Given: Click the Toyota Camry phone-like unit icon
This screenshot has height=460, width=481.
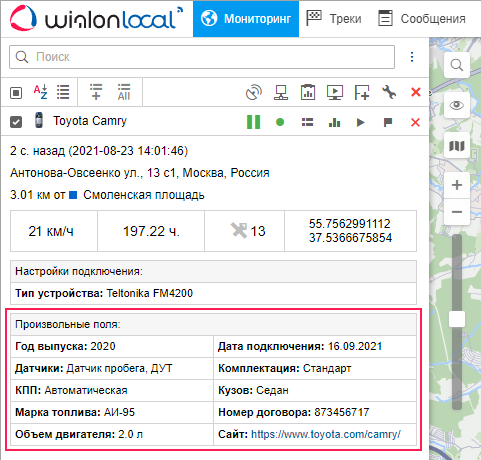Looking at the screenshot, I should point(39,120).
